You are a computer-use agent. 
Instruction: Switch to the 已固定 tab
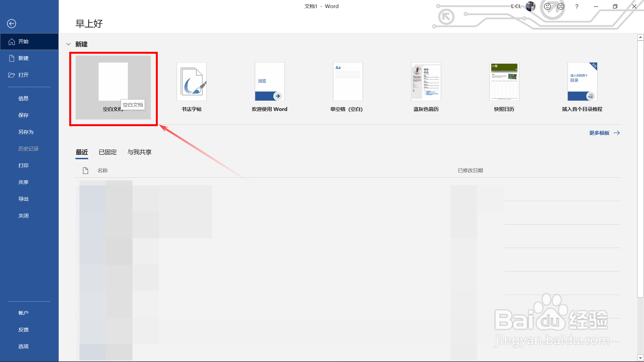point(108,152)
